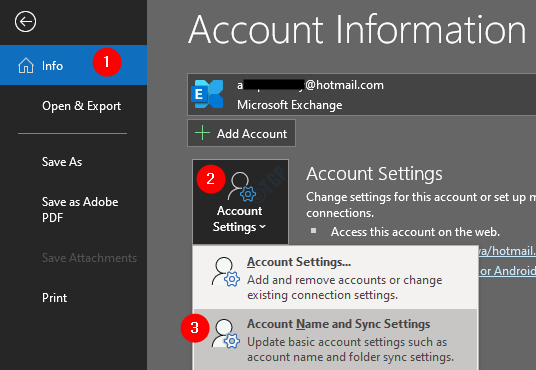Click the 'Microsoft Exchange' account type text
This screenshot has height=370, width=536.
290,105
